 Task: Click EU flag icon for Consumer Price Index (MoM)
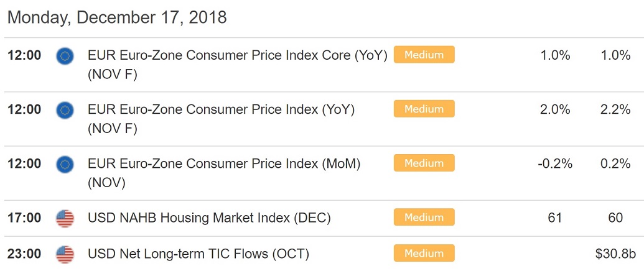point(65,164)
